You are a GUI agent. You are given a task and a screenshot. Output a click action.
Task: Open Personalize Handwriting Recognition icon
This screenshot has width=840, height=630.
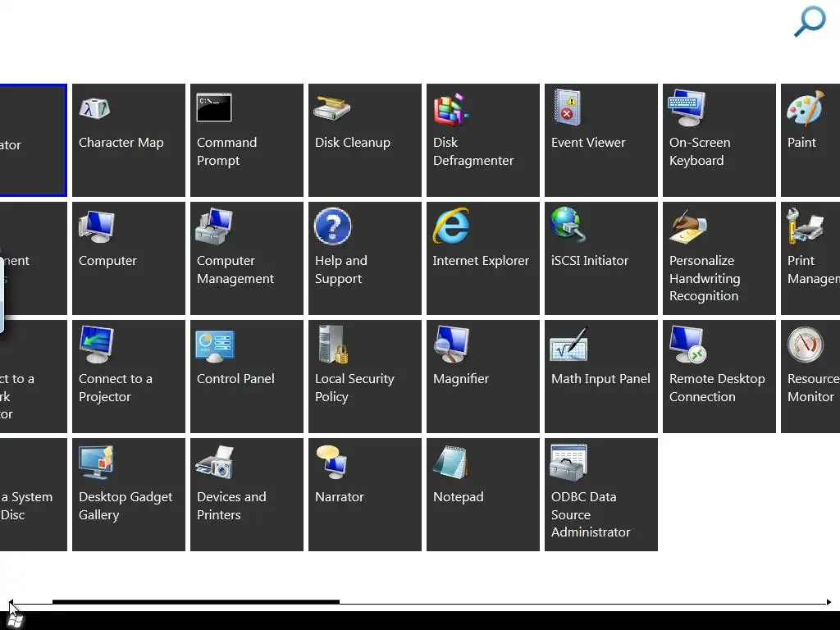pos(688,227)
